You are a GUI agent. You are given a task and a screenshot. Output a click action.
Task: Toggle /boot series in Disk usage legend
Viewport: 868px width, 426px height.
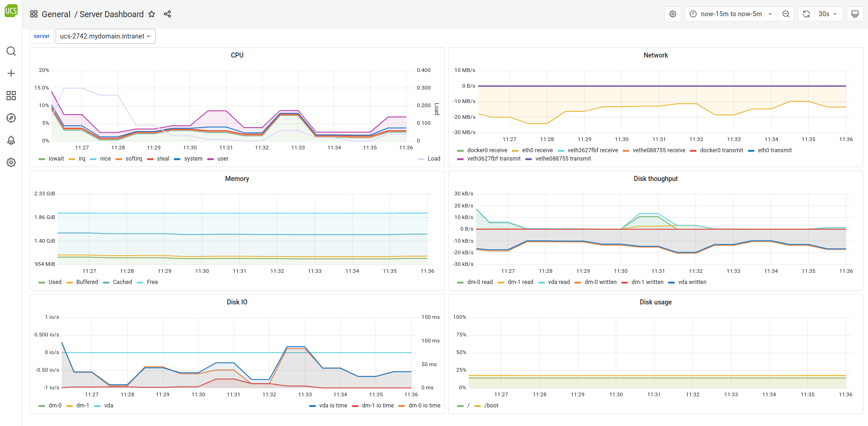(491, 406)
